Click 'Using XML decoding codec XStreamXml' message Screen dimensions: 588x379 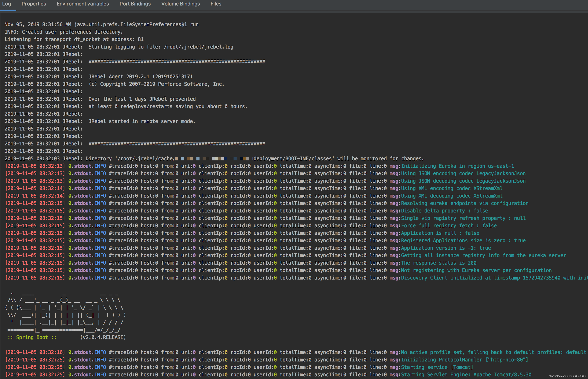[x=452, y=196]
